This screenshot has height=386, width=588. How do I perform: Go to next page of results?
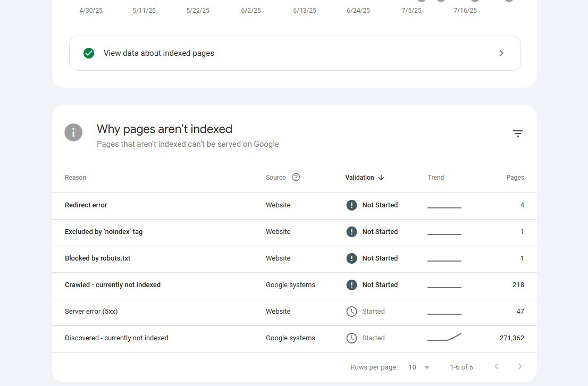tap(520, 367)
